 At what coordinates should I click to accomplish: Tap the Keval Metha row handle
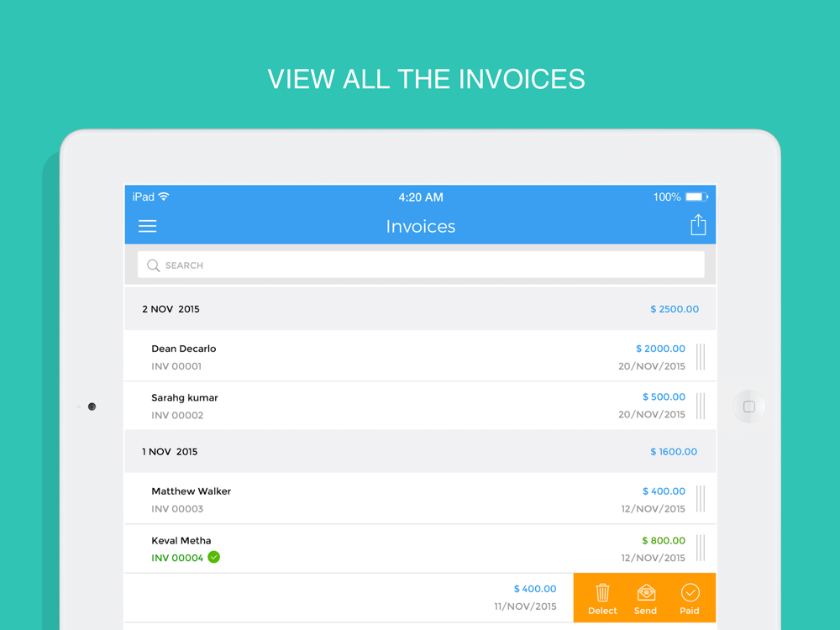click(x=701, y=548)
